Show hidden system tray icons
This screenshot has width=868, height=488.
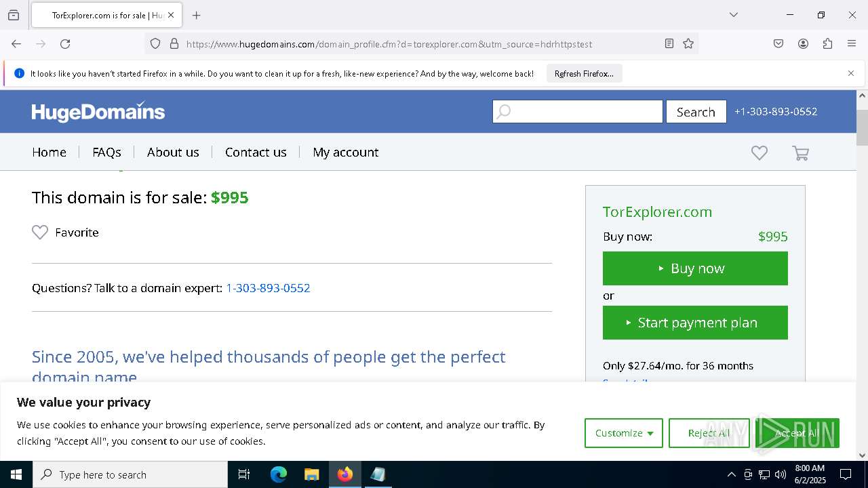(x=731, y=474)
